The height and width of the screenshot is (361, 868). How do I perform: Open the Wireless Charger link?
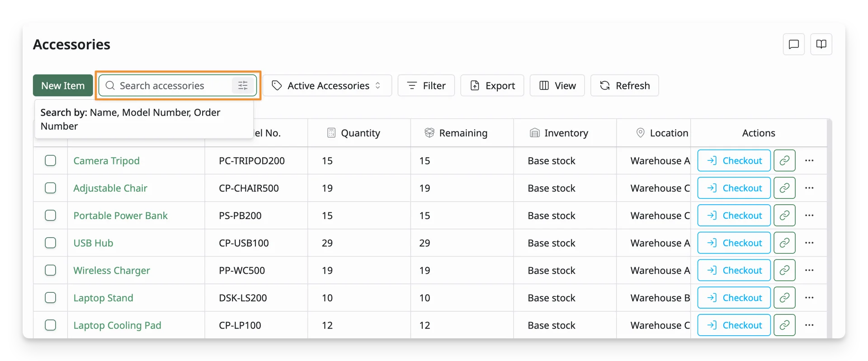coord(112,271)
